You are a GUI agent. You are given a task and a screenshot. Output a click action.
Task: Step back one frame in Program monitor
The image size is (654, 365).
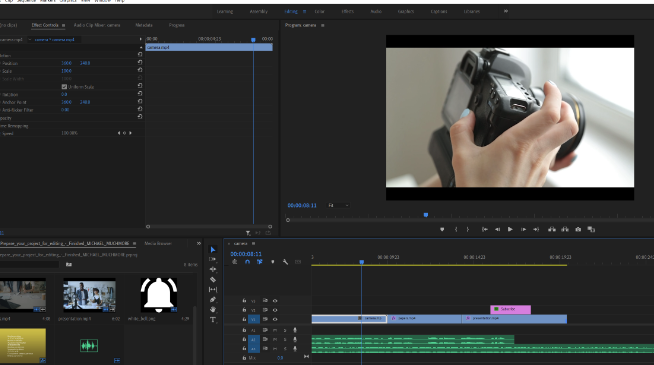click(497, 229)
